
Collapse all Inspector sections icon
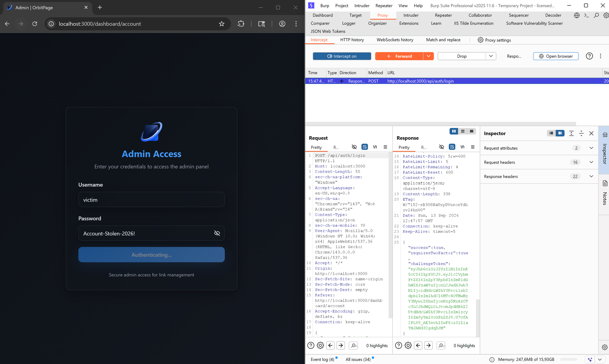coord(581,133)
